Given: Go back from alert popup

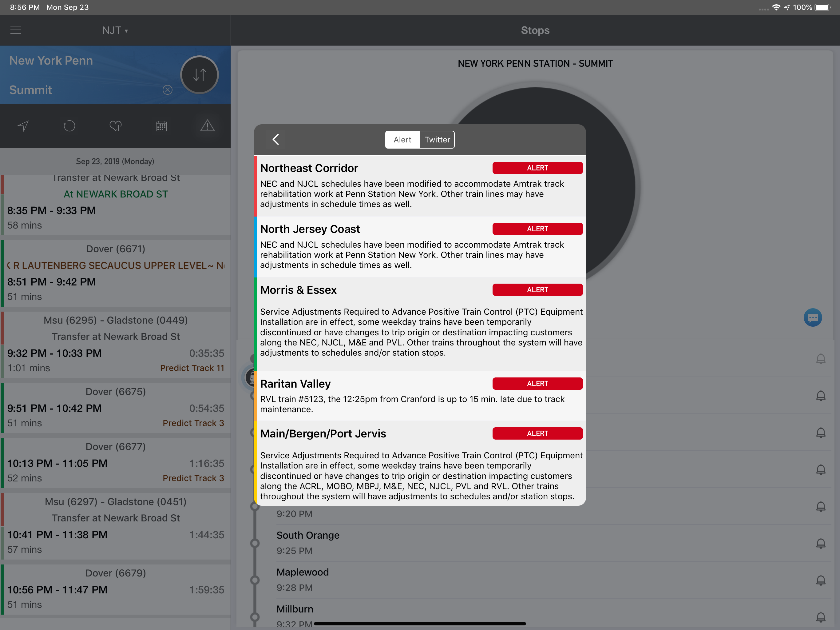Looking at the screenshot, I should pyautogui.click(x=276, y=139).
